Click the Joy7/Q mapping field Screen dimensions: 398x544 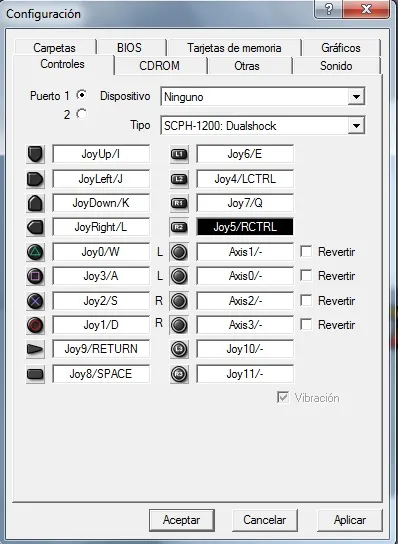click(245, 203)
